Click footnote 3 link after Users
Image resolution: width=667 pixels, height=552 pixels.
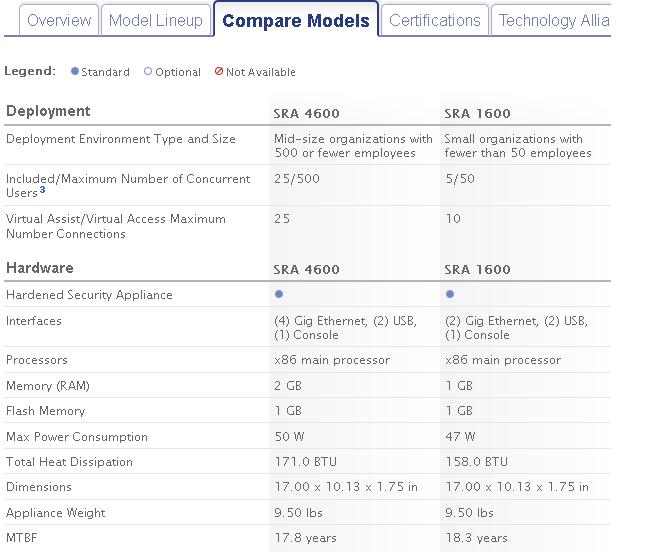[x=43, y=190]
